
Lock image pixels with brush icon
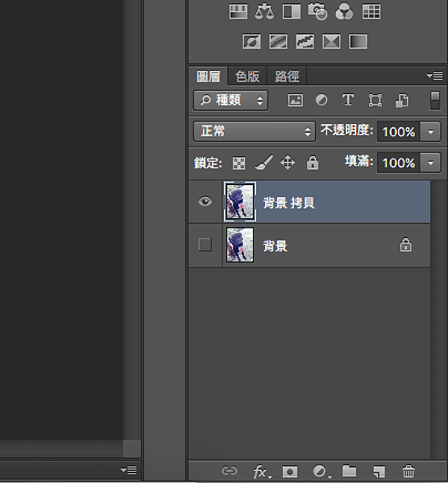coord(264,163)
